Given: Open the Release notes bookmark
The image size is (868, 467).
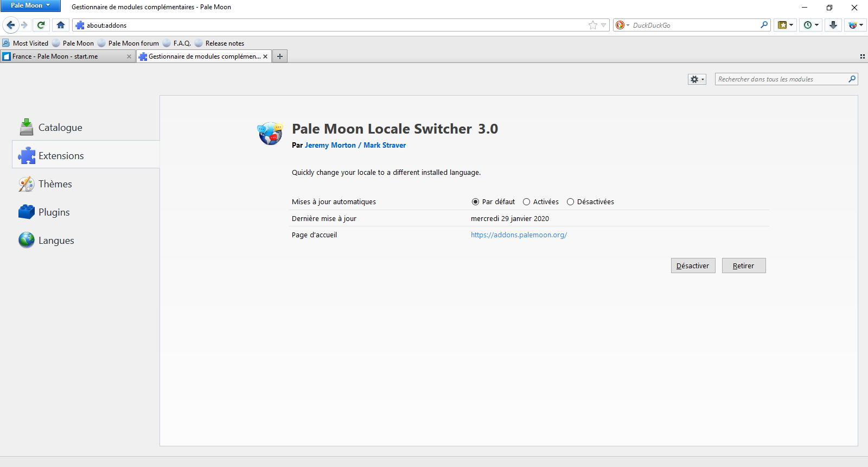Looking at the screenshot, I should [219, 43].
